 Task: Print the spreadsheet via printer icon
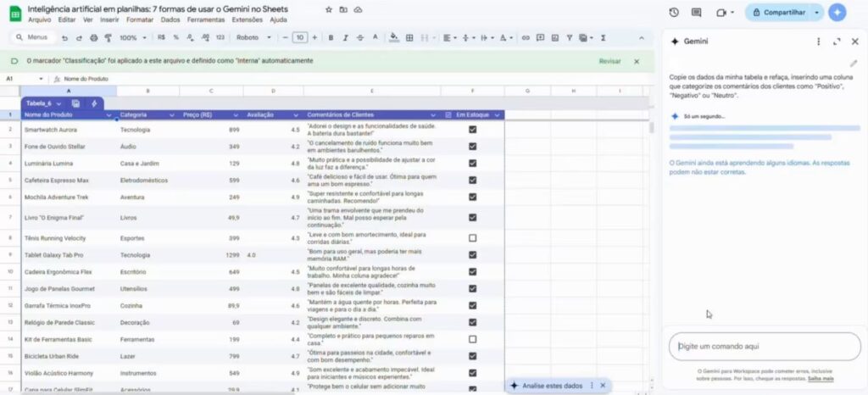click(93, 37)
